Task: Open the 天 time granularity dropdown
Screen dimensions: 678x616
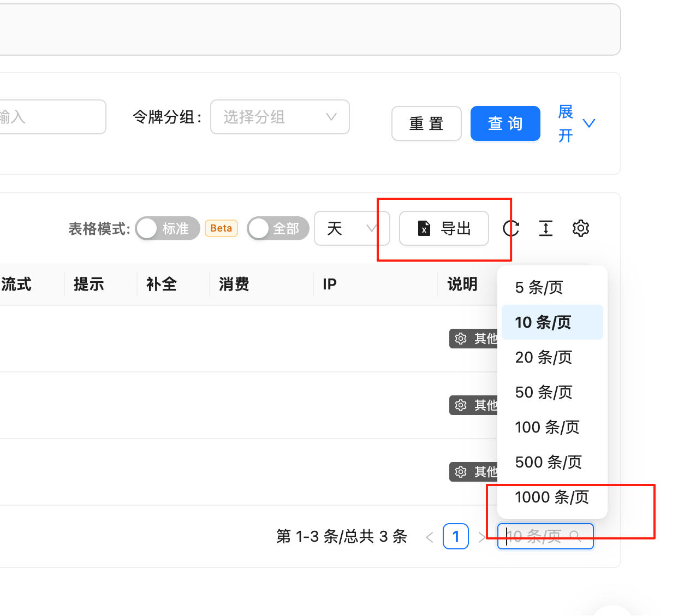Action: [x=352, y=228]
